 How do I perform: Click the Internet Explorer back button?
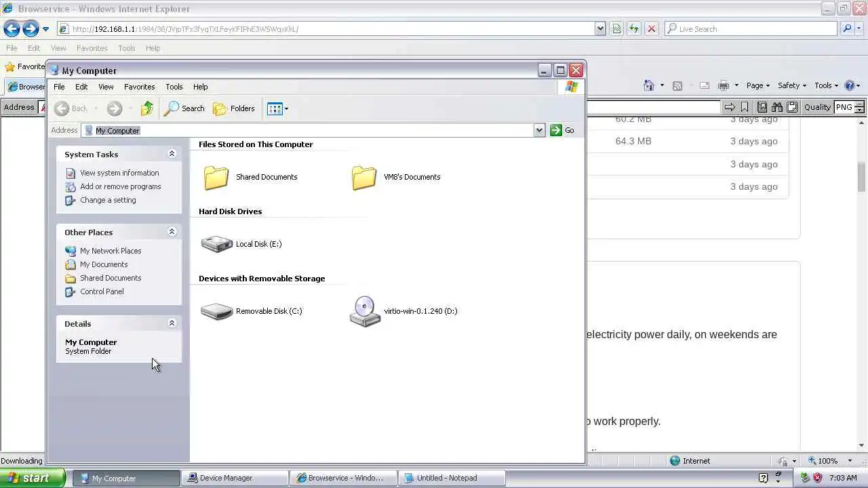(x=12, y=28)
